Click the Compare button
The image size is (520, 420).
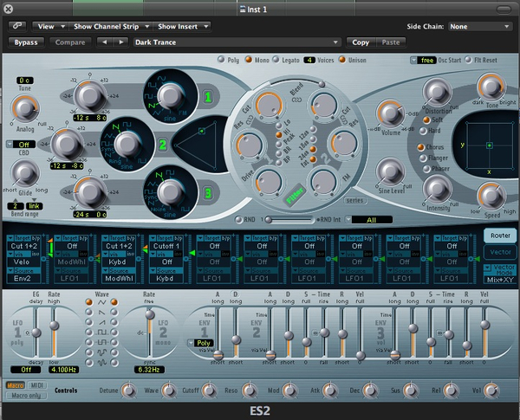pos(70,42)
